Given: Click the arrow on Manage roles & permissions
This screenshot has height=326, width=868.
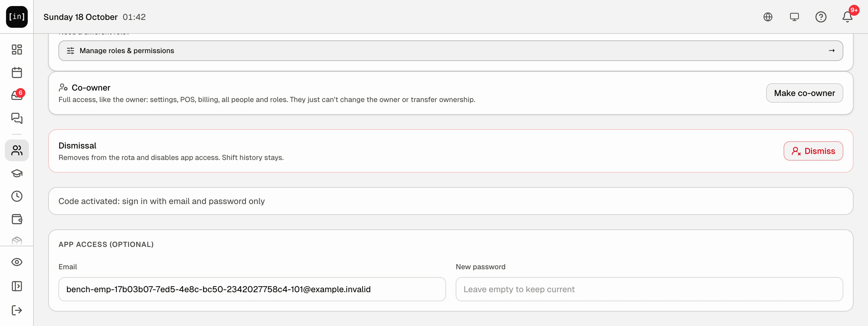Looking at the screenshot, I should [x=832, y=51].
